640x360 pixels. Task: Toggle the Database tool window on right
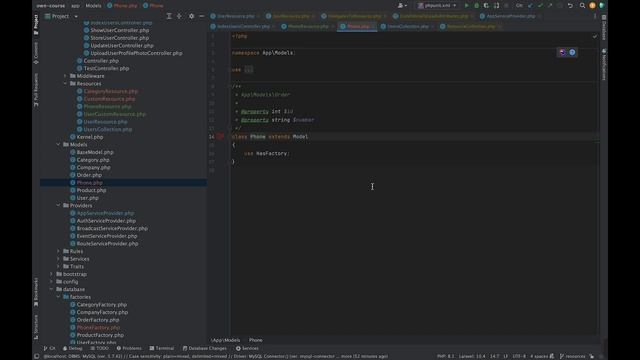click(x=604, y=28)
